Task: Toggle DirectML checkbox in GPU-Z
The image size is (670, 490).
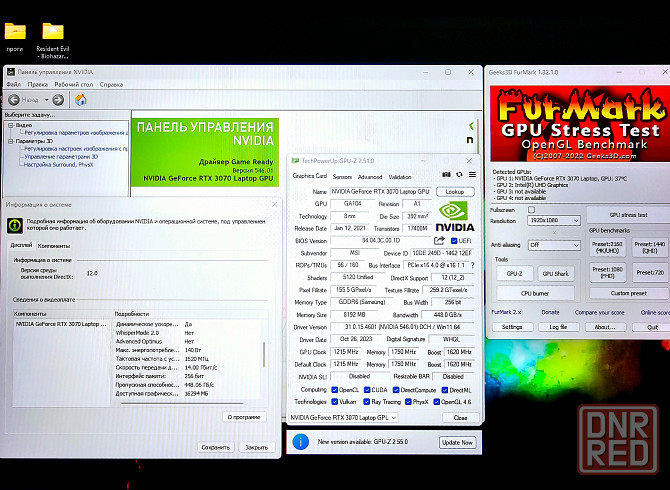Action: click(445, 390)
